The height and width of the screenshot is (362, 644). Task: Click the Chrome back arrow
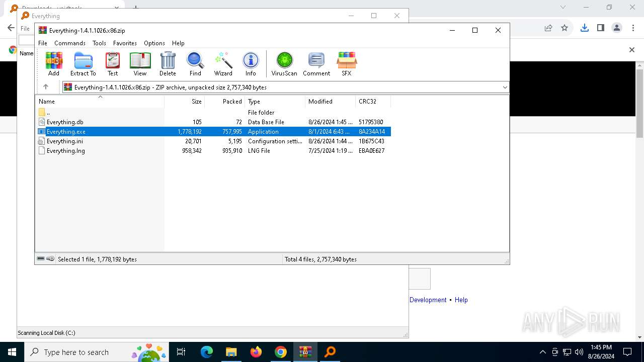pyautogui.click(x=11, y=28)
